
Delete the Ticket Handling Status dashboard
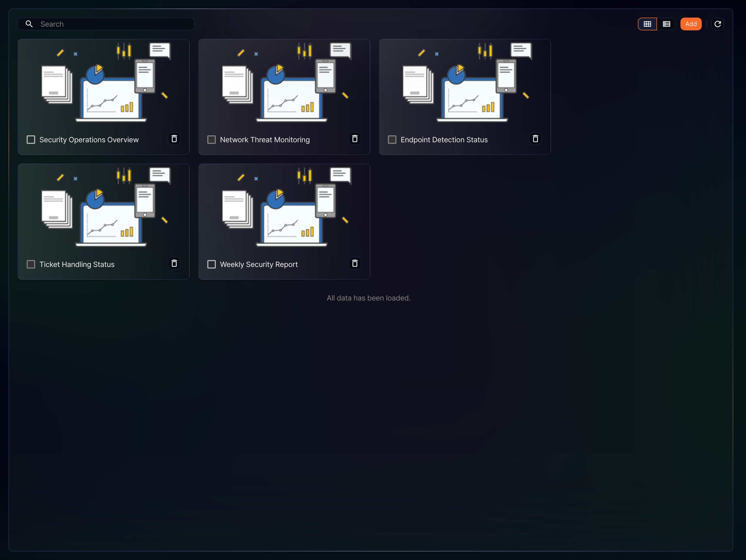click(x=174, y=263)
